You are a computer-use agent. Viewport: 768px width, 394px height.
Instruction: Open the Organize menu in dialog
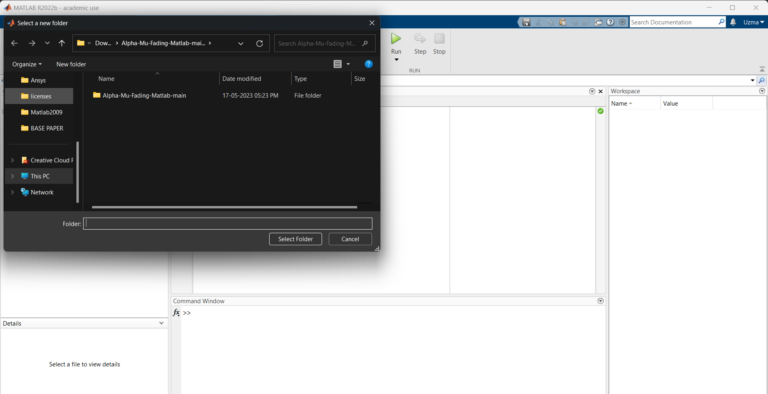click(x=27, y=64)
